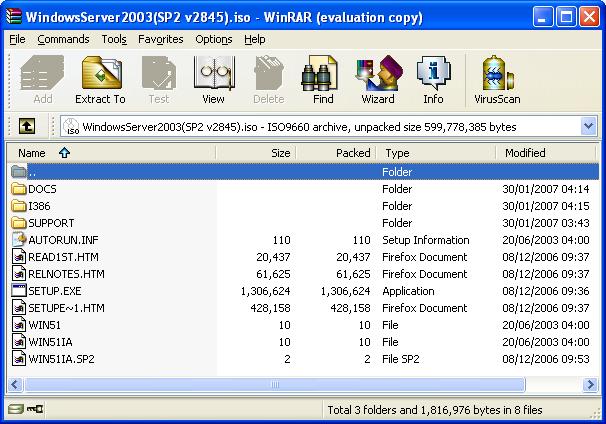Image resolution: width=606 pixels, height=424 pixels.
Task: Go up one folder level arrow
Action: (27, 126)
